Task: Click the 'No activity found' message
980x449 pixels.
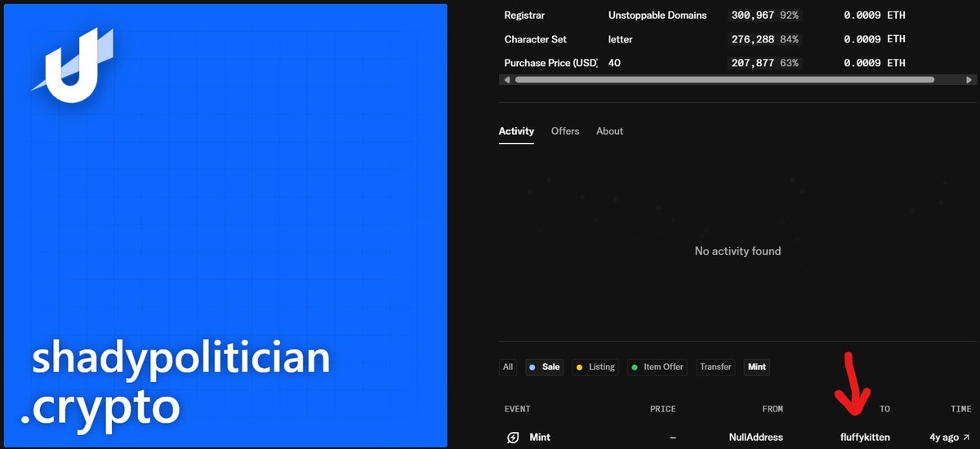Action: (737, 251)
